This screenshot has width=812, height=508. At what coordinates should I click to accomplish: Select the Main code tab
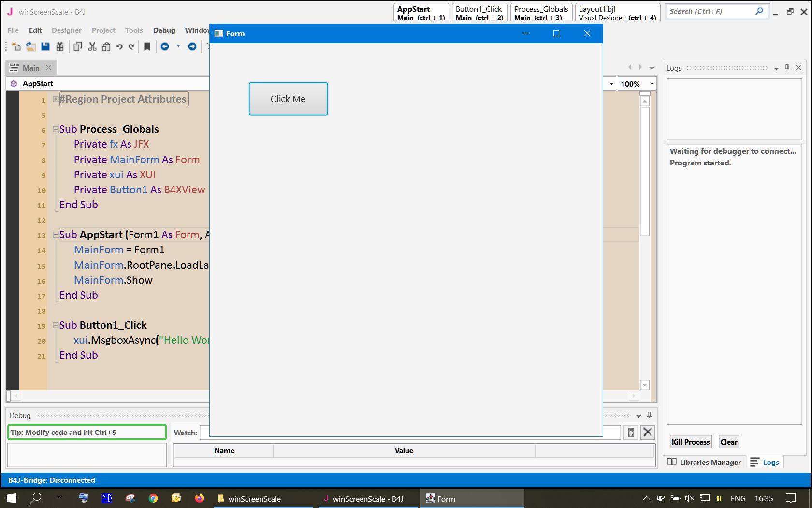tap(31, 68)
